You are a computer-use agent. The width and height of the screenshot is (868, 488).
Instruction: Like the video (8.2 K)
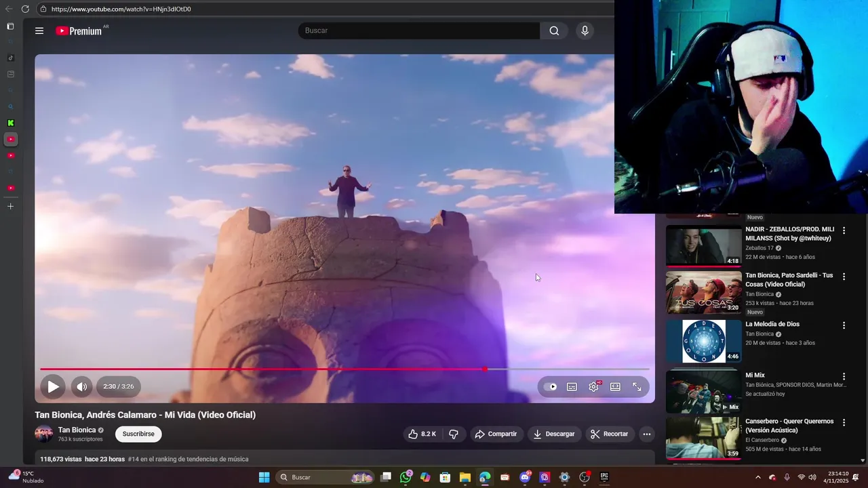pyautogui.click(x=422, y=434)
